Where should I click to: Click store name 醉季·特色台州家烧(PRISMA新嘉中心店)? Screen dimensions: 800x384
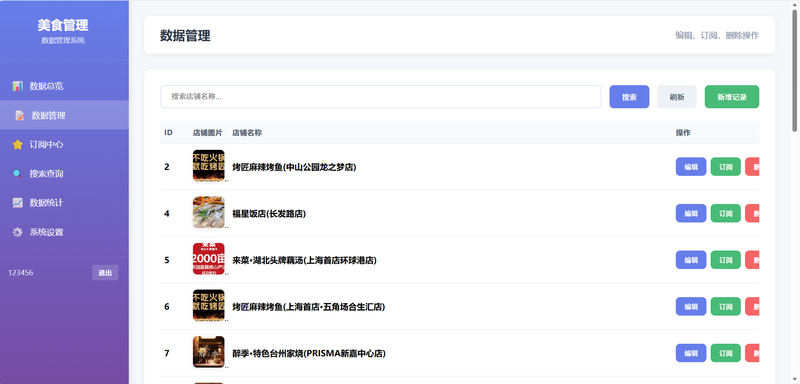(x=309, y=353)
